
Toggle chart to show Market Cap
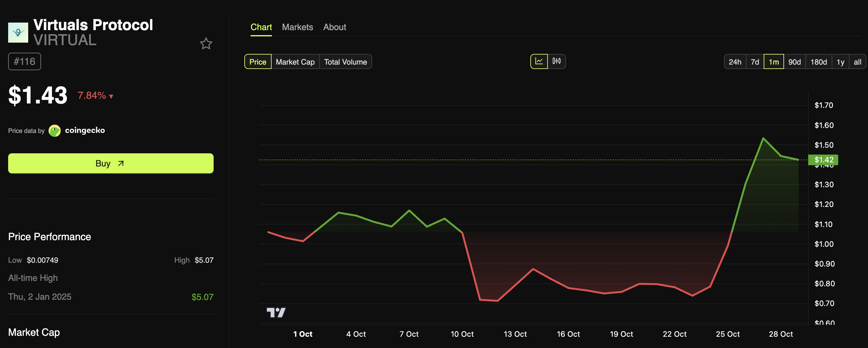point(295,62)
